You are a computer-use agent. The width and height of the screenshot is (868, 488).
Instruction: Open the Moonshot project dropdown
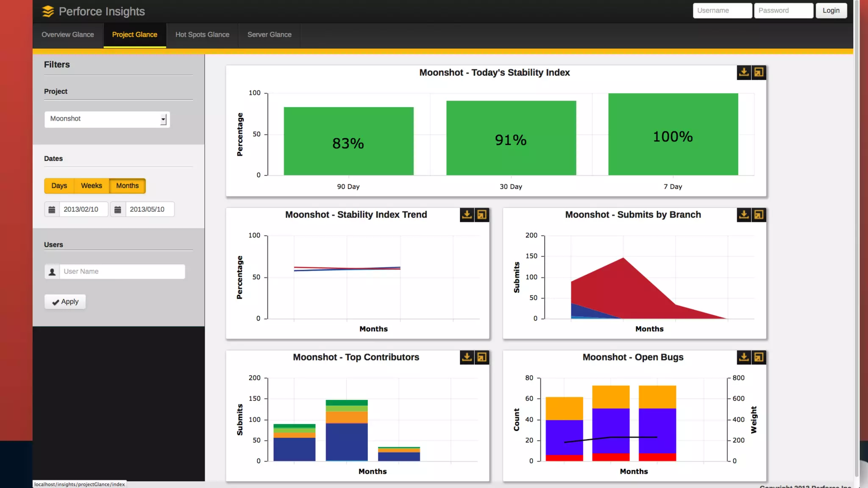107,119
